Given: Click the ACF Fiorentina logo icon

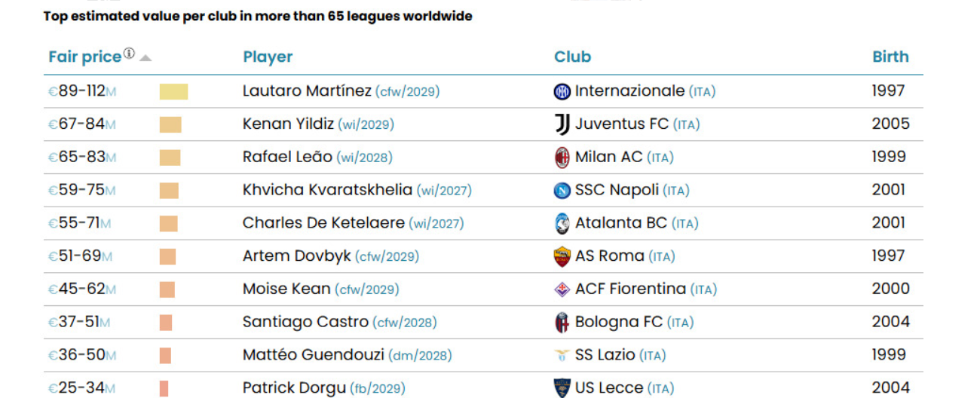Looking at the screenshot, I should tap(562, 289).
